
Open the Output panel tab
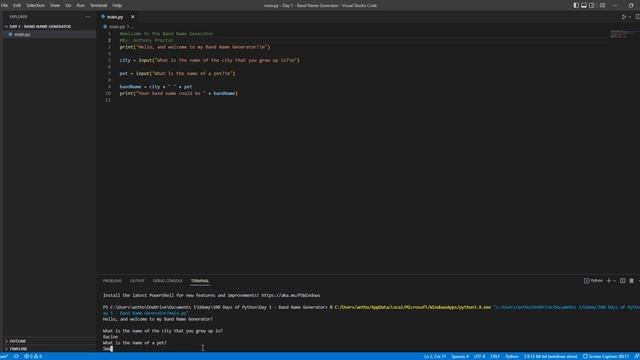coord(137,281)
